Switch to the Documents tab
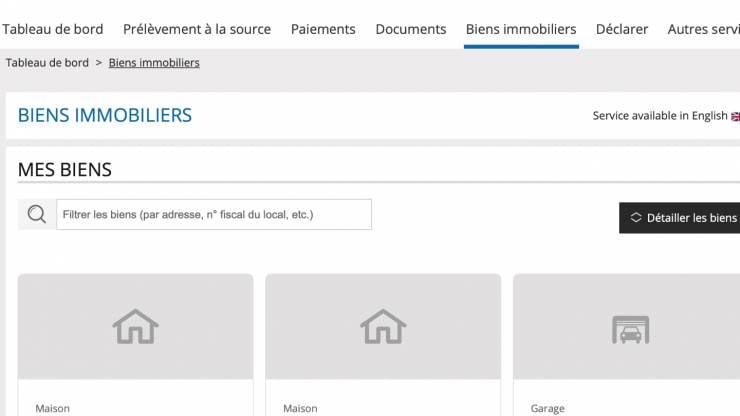Image resolution: width=740 pixels, height=416 pixels. pyautogui.click(x=411, y=29)
